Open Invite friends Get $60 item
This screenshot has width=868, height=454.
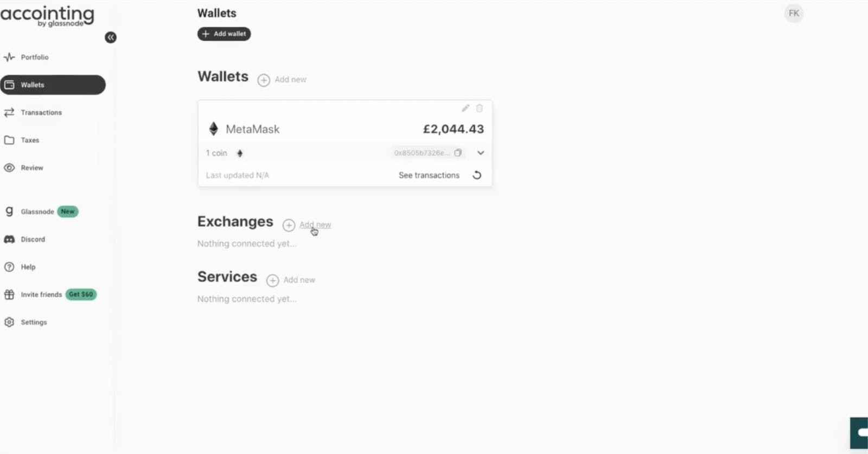click(50, 294)
